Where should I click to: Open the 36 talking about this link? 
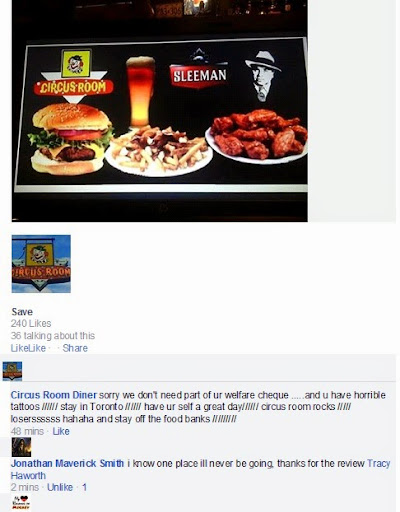point(53,335)
